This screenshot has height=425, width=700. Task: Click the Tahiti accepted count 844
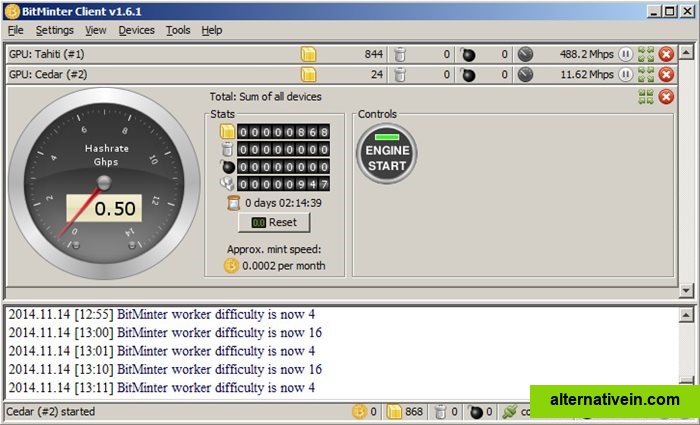374,54
